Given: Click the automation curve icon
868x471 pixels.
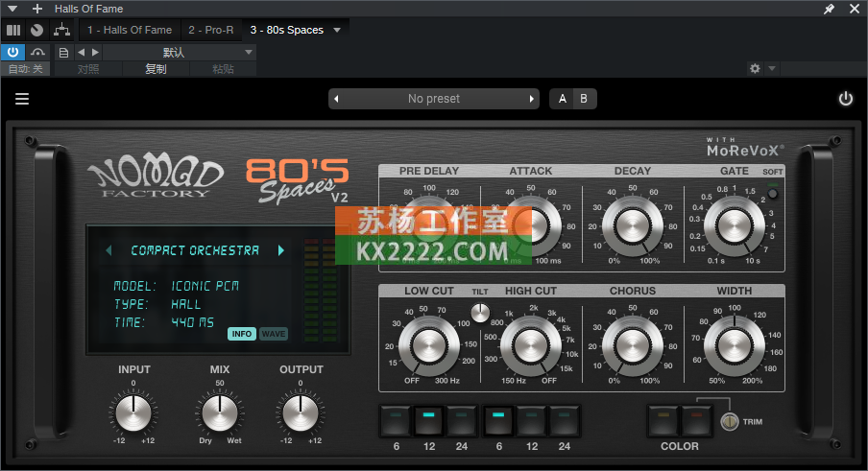Looking at the screenshot, I should [x=37, y=53].
